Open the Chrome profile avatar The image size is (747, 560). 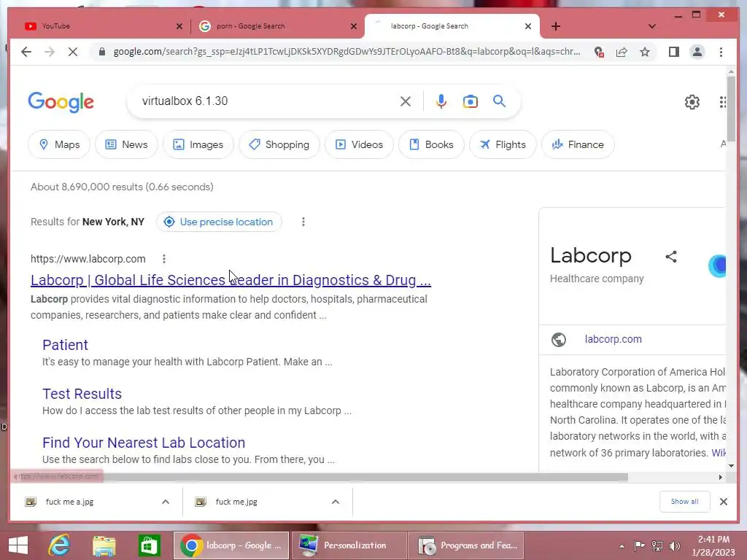tap(697, 52)
